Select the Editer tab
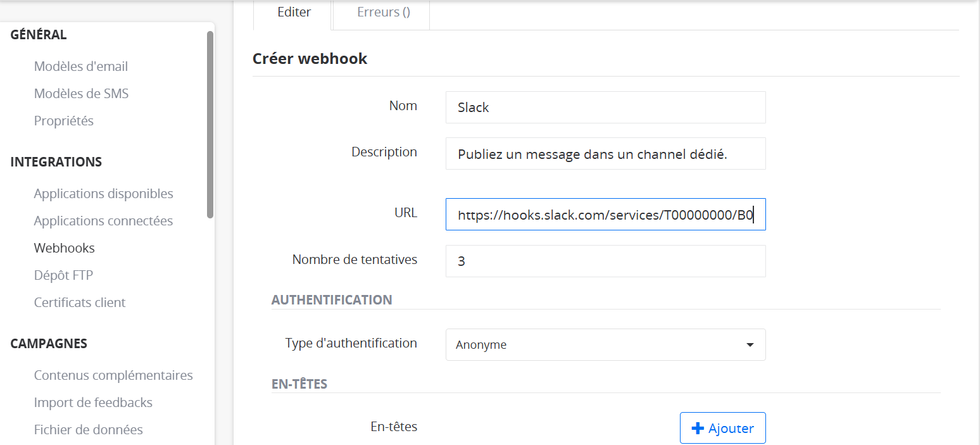The height and width of the screenshot is (445, 980). [x=294, y=12]
